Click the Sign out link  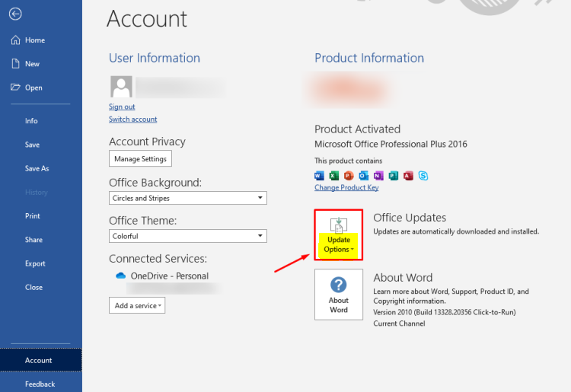[x=122, y=107]
